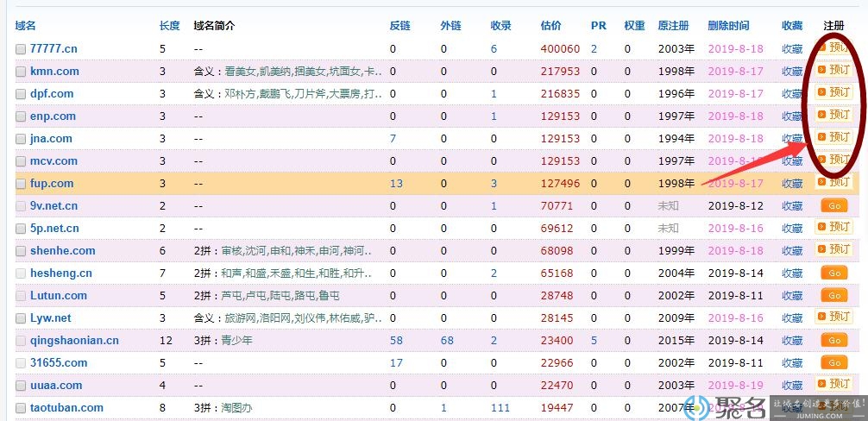The height and width of the screenshot is (421, 868).
Task: Click the PR value 5 for qingshaonian.cn
Action: [594, 340]
